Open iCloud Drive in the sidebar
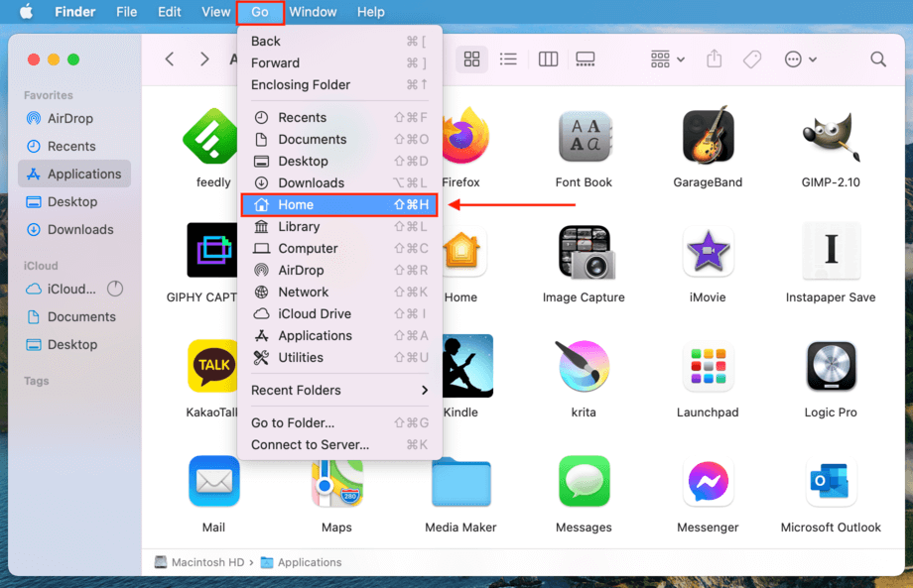This screenshot has width=913, height=588. [x=74, y=290]
